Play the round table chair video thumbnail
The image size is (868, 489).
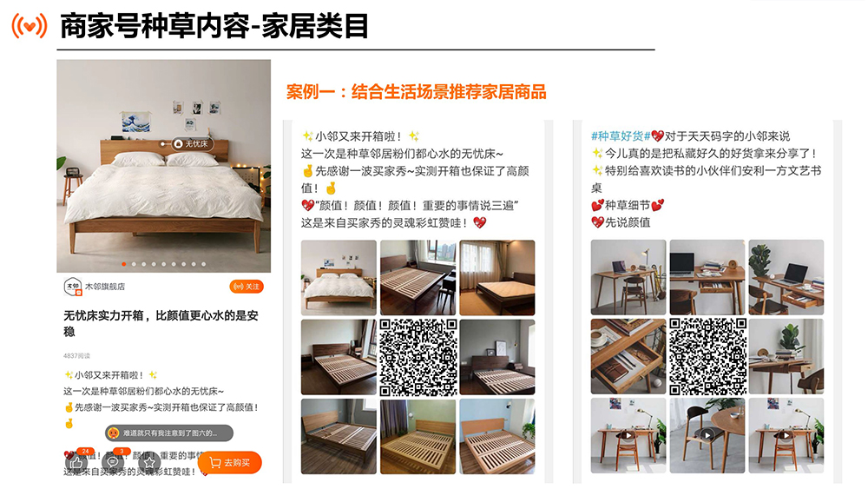(x=707, y=435)
